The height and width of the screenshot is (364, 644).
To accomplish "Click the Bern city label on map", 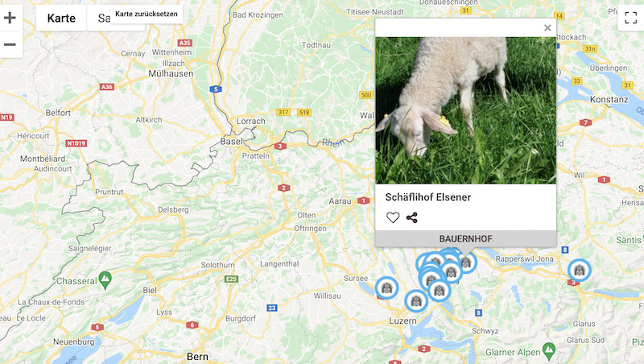I will 197,356.
